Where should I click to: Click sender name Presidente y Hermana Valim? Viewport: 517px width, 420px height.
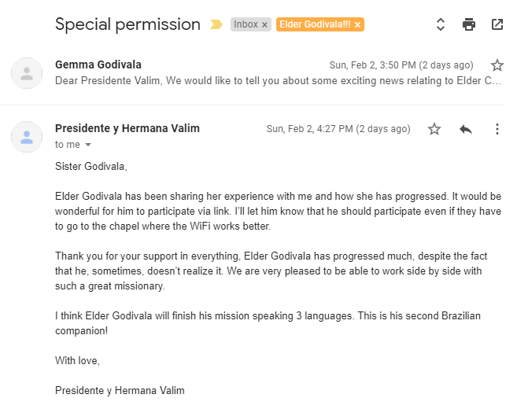point(127,128)
